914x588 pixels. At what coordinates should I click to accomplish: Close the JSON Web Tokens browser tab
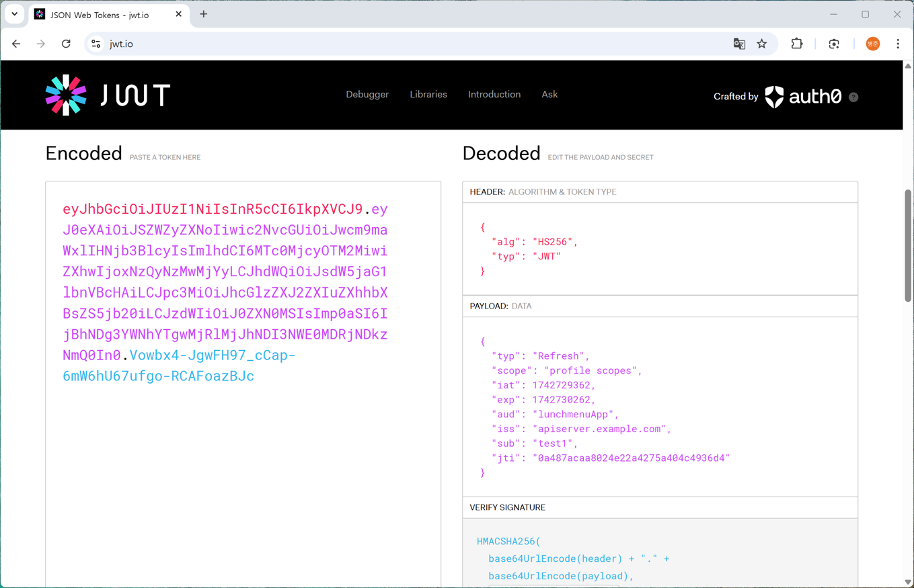pyautogui.click(x=178, y=14)
